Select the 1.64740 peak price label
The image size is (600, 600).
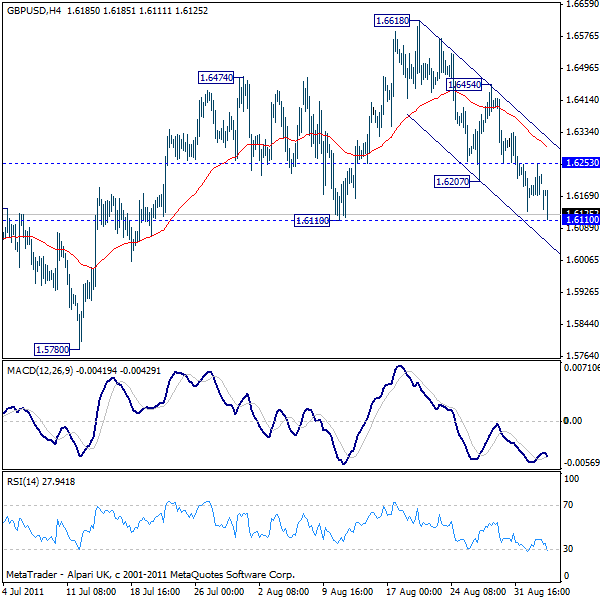tap(217, 77)
